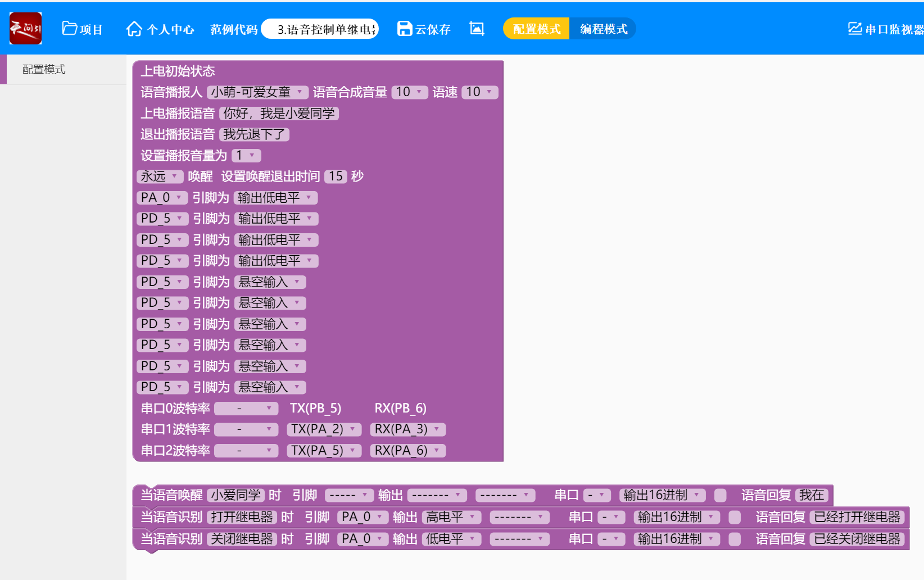Open PA_0 dropdown in 打开继电器 row
The image size is (924, 580).
(x=363, y=517)
